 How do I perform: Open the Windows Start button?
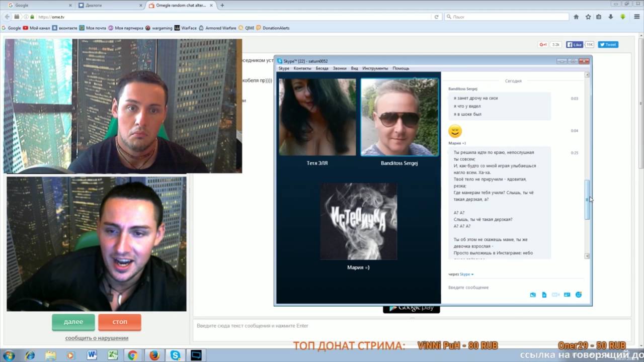coord(9,355)
